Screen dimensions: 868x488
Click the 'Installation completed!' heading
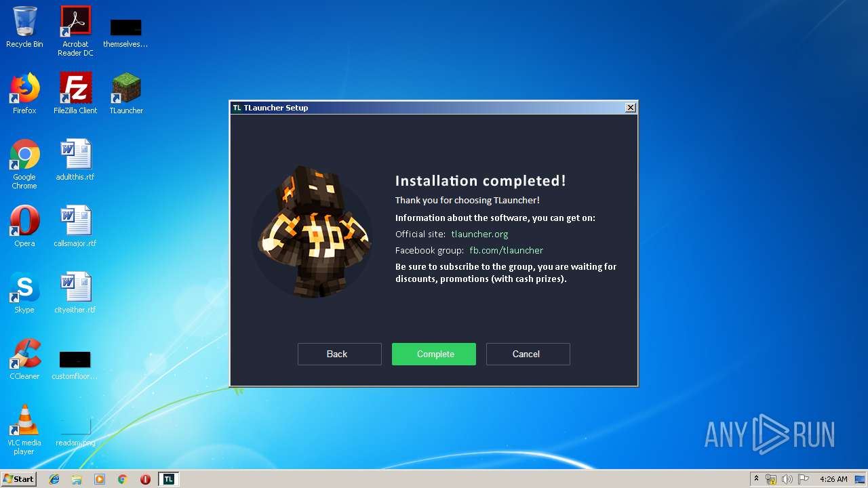pyautogui.click(x=481, y=181)
